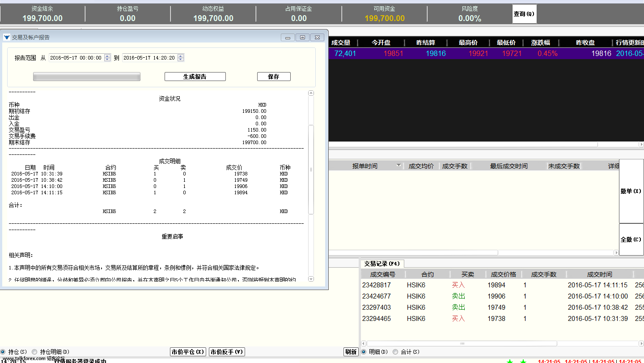Image resolution: width=644 pixels, height=363 pixels.
Task: Click the 生成报告 button in the report dialog
Action: coord(195,77)
